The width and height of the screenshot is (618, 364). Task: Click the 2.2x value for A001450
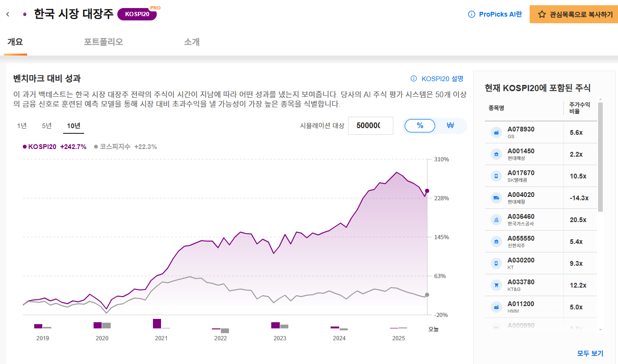tap(576, 154)
